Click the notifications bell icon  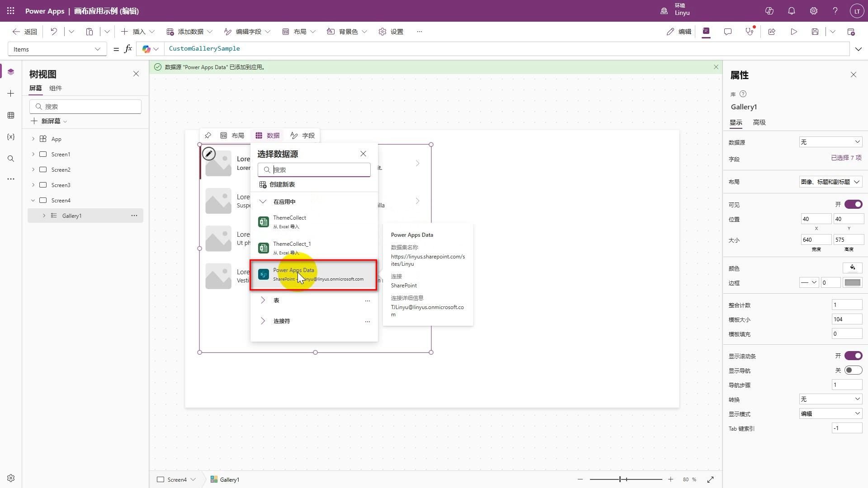(792, 11)
